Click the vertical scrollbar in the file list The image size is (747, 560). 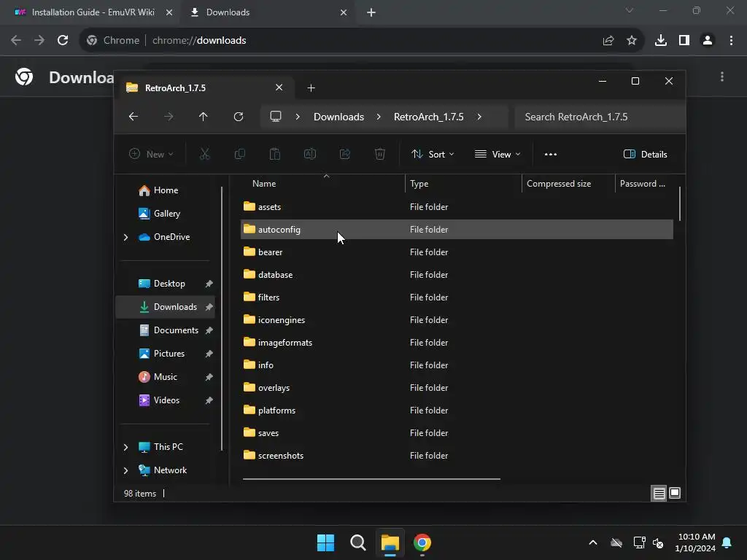(x=680, y=204)
